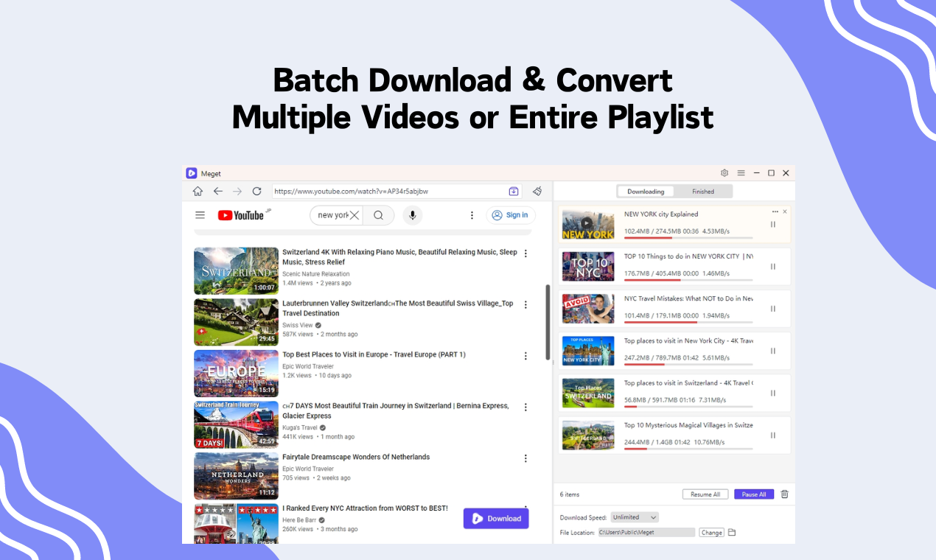Navigate forward with the right arrow
The width and height of the screenshot is (936, 560).
pyautogui.click(x=237, y=192)
